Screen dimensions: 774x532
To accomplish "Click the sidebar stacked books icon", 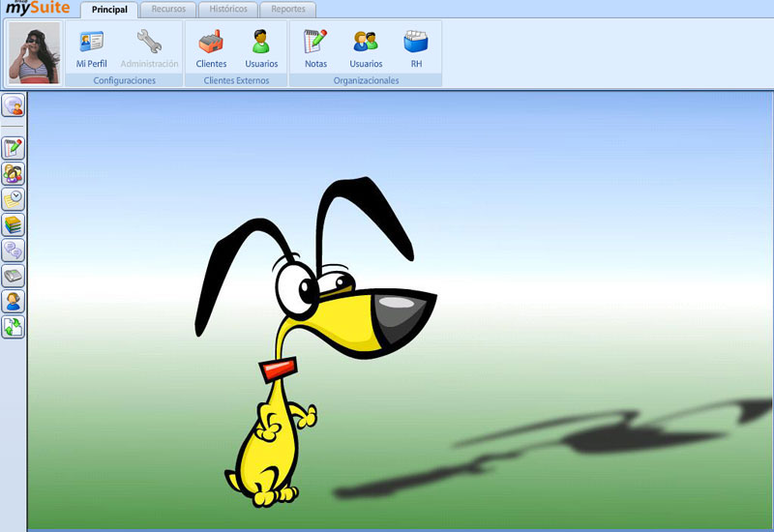I will pos(14,225).
